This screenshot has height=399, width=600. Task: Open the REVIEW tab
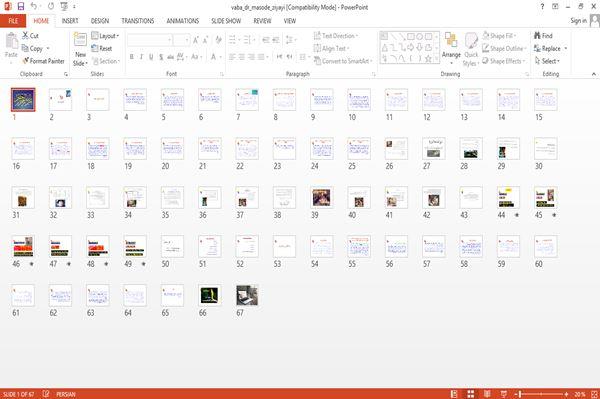coord(262,21)
